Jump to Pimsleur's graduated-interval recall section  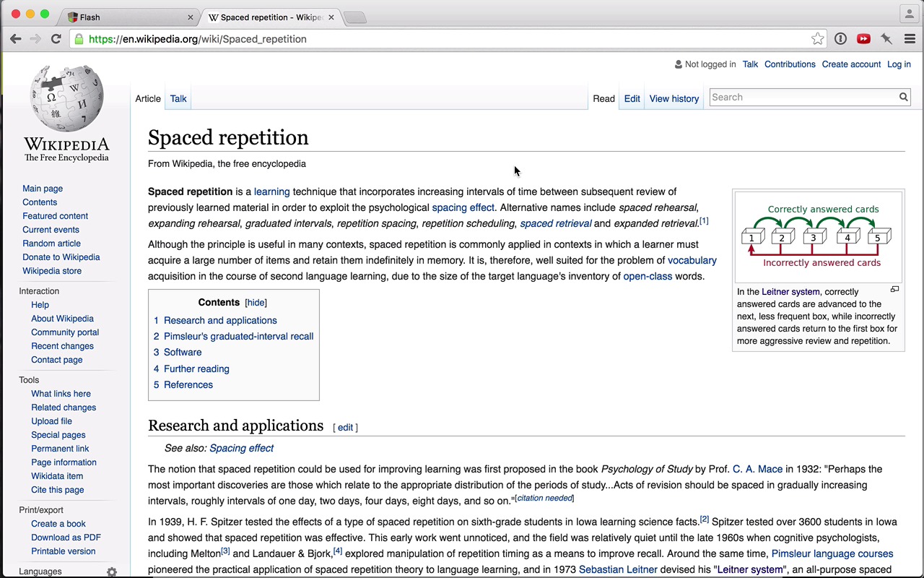coord(238,336)
